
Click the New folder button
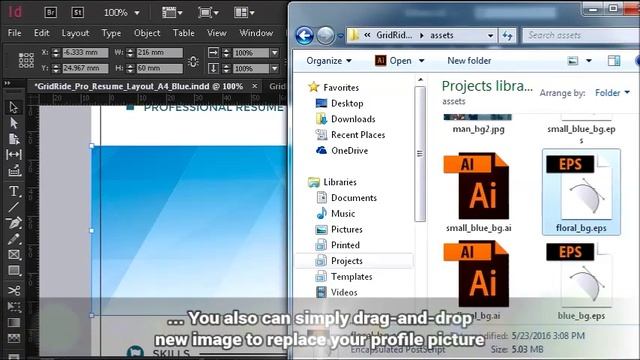469,61
